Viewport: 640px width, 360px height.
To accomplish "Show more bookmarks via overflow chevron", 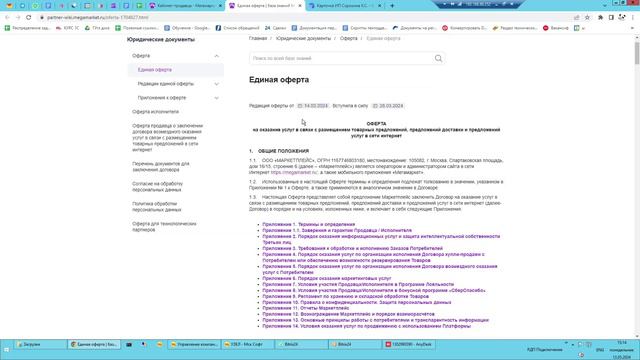I will coord(632,28).
